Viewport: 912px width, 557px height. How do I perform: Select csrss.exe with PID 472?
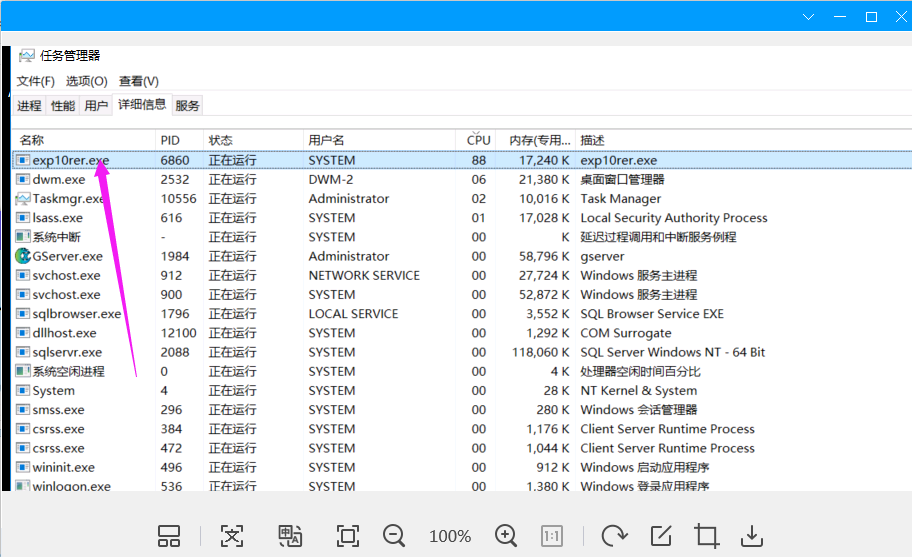pyautogui.click(x=58, y=448)
